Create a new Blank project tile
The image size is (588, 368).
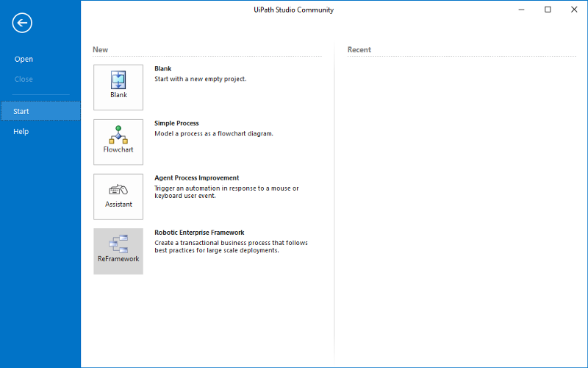118,88
